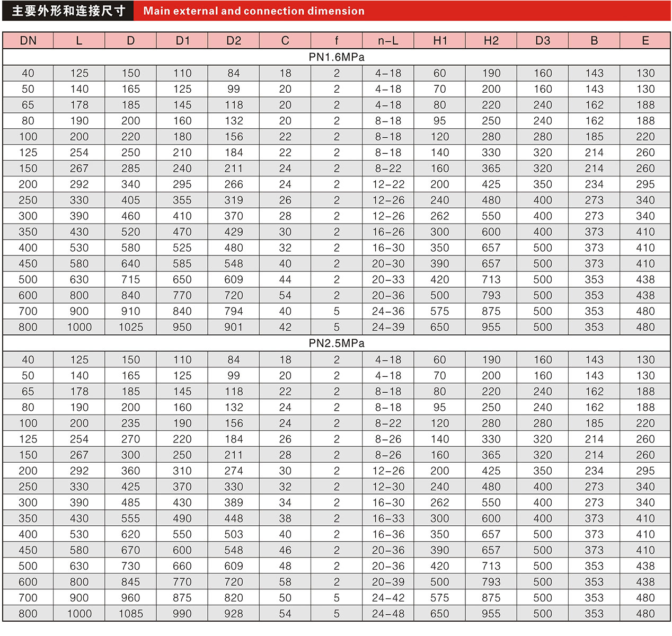Viewport: 672px width, 636px height.
Task: Click the Chinese title 主要外形和连接尺寸
Action: pos(68,11)
